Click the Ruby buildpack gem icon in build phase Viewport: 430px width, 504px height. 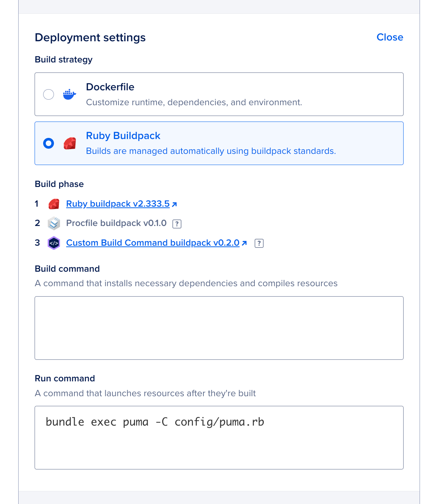pyautogui.click(x=54, y=204)
